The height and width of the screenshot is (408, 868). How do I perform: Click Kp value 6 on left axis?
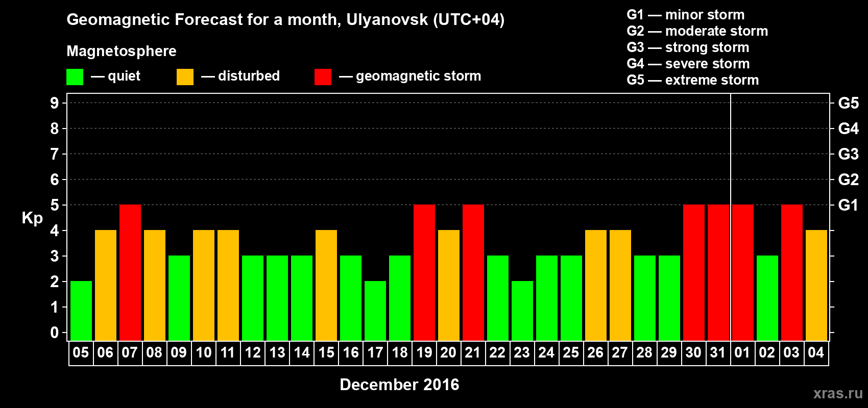click(x=55, y=180)
